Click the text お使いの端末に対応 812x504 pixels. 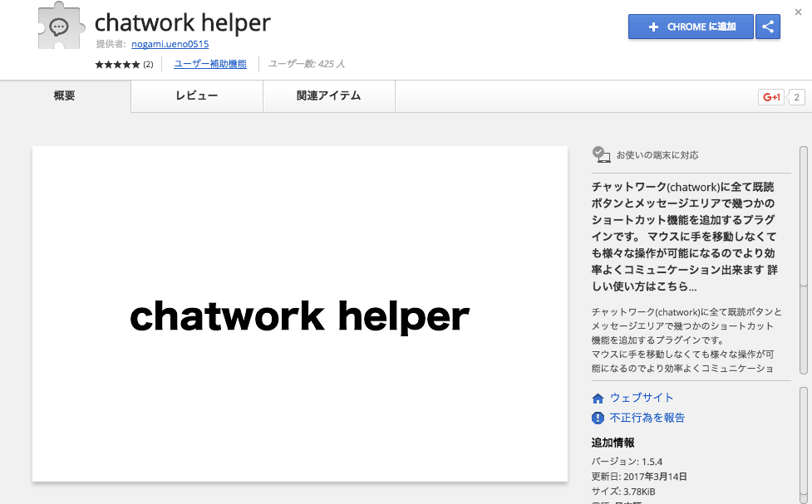coord(657,154)
